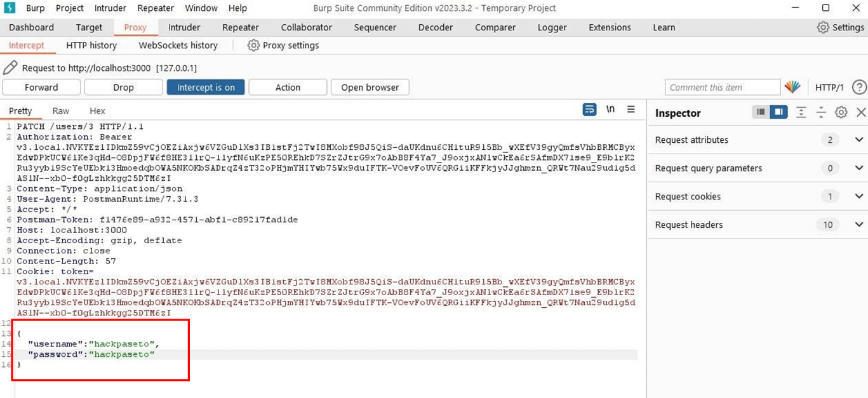
Task: Close the Inspector panel
Action: (860, 112)
